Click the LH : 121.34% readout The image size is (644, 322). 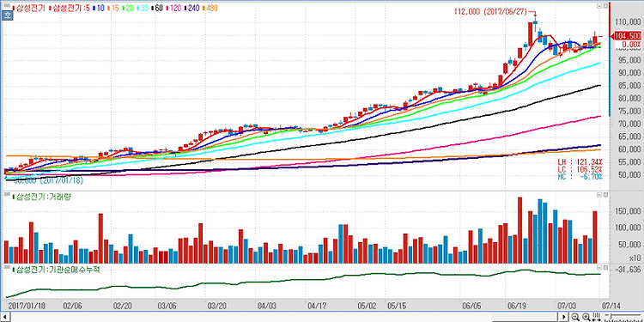click(580, 161)
